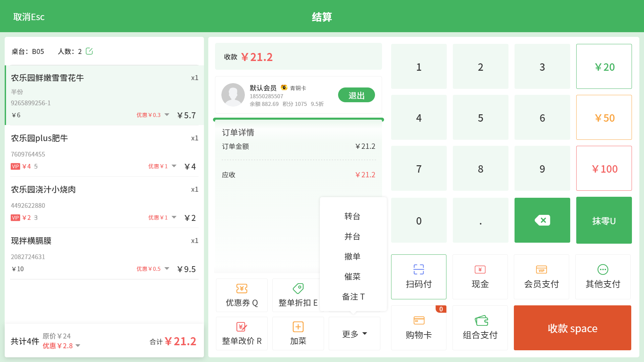Select order item 农乐园plus肥牛
This screenshot has height=362, width=644.
point(104,151)
